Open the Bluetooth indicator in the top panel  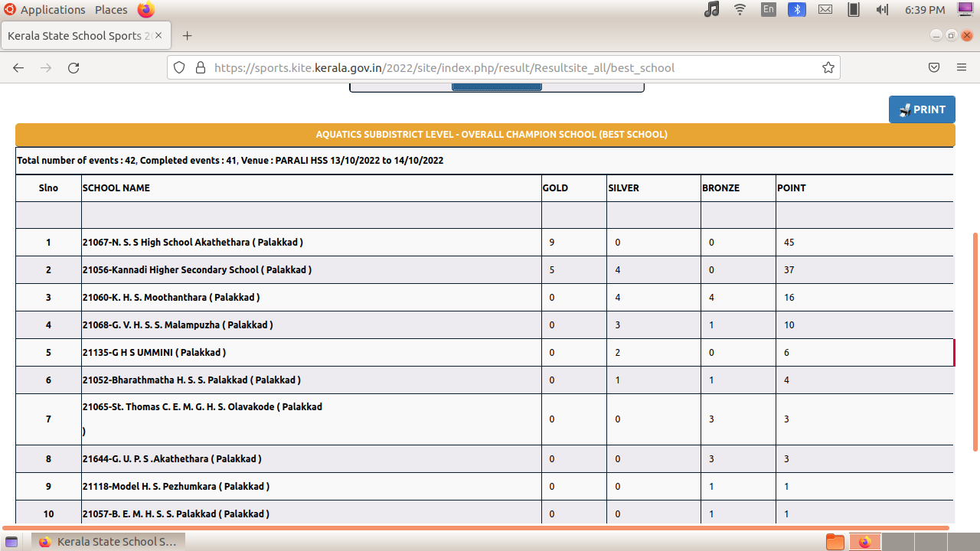tap(797, 9)
